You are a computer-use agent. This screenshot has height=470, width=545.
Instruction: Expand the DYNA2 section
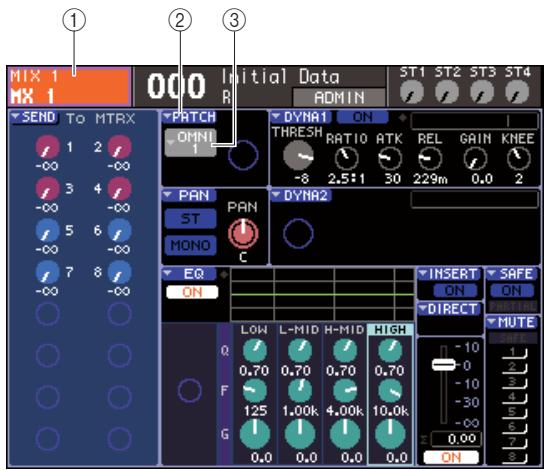pos(301,196)
